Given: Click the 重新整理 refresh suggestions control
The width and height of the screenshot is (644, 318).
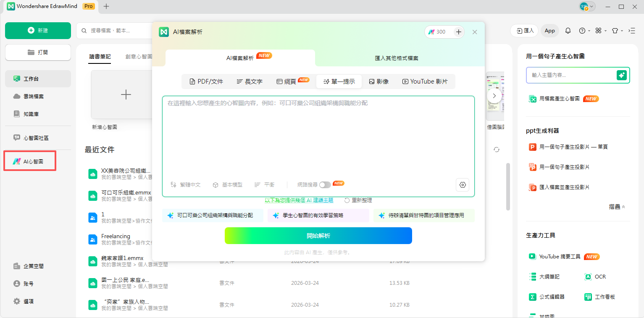Looking at the screenshot, I should click(357, 200).
